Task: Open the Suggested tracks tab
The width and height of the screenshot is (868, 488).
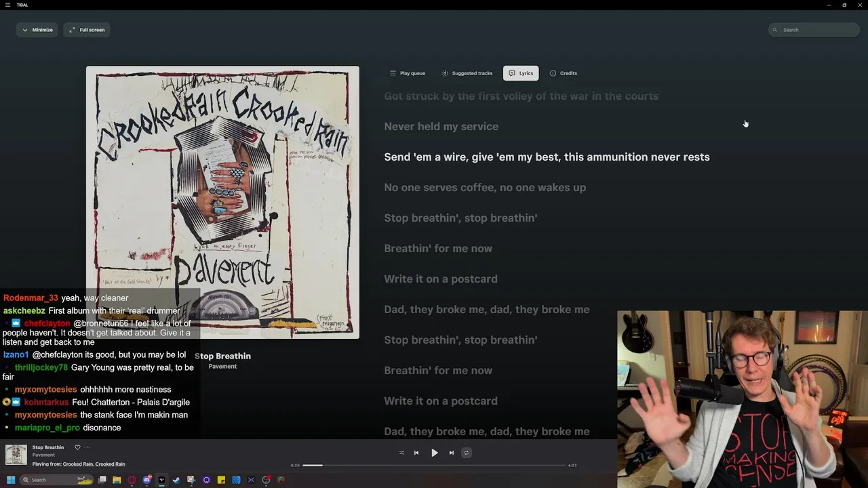Action: [x=467, y=73]
